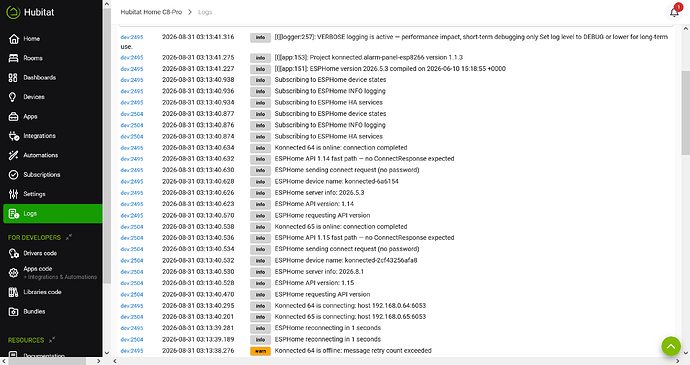This screenshot has height=365, width=690.
Task: Select the Integrations plug icon
Action: (x=14, y=136)
